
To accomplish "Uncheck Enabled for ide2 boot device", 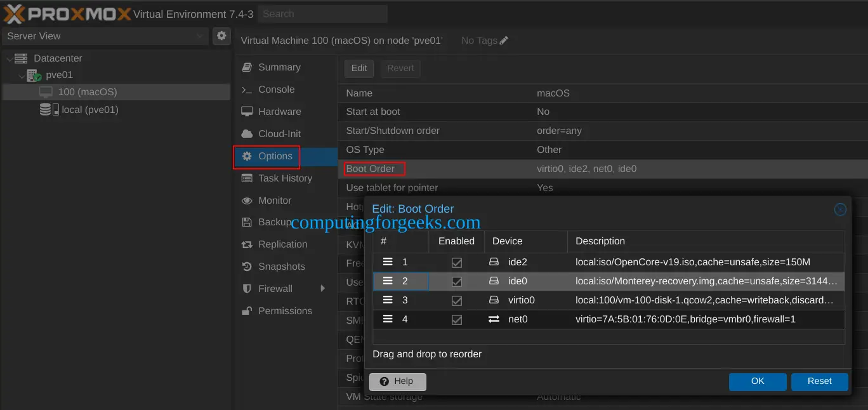I will point(457,261).
